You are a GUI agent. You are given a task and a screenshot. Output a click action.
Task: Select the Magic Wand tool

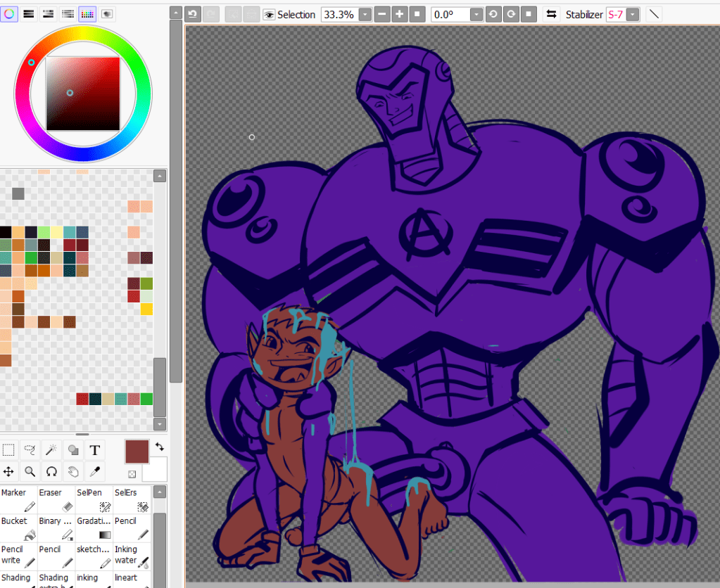click(51, 450)
